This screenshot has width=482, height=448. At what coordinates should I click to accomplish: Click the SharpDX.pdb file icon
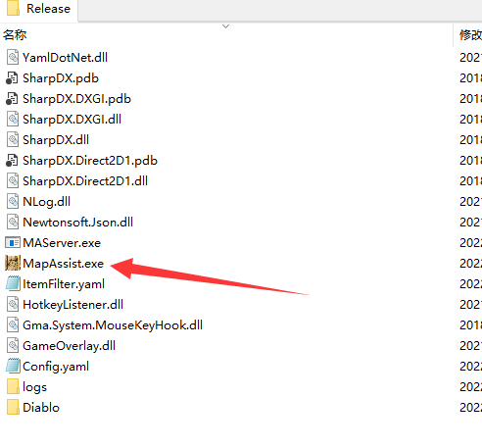coord(12,78)
